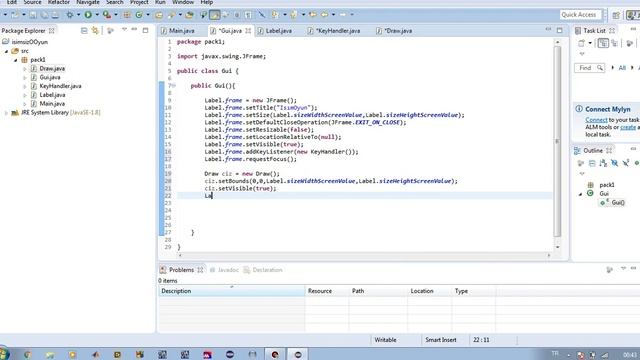Toggle Link with Editor in Package Explorer
The width and height of the screenshot is (640, 360).
[95, 31]
